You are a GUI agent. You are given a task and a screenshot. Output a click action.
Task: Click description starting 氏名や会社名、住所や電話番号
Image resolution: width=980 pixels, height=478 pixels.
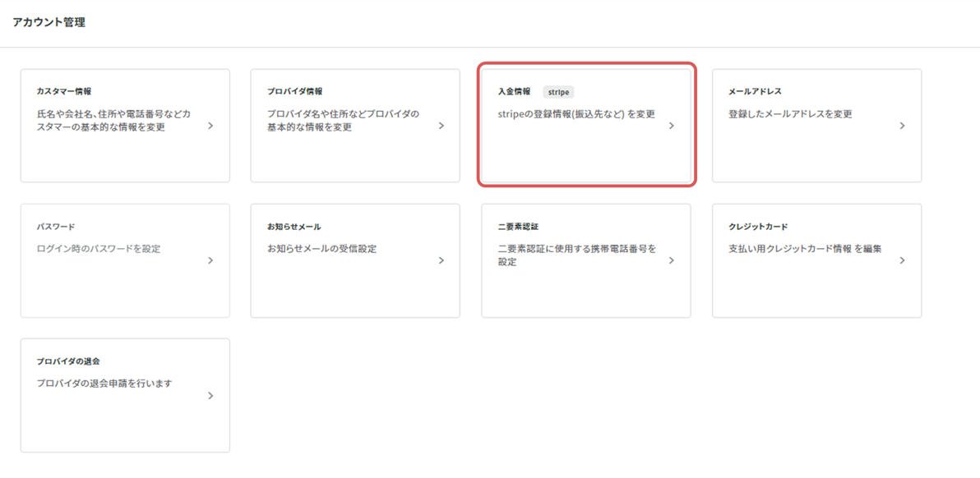coord(113,121)
